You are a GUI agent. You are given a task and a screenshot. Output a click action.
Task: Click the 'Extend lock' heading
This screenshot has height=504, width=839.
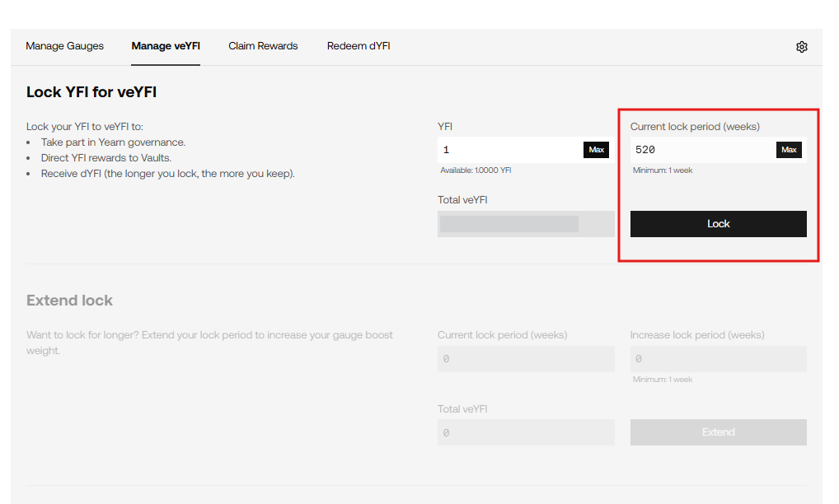click(x=69, y=301)
